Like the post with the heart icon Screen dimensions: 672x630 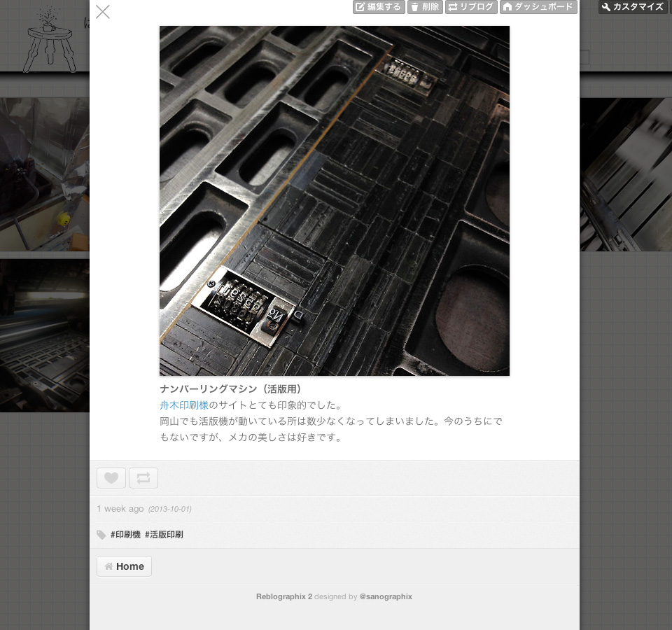point(111,478)
